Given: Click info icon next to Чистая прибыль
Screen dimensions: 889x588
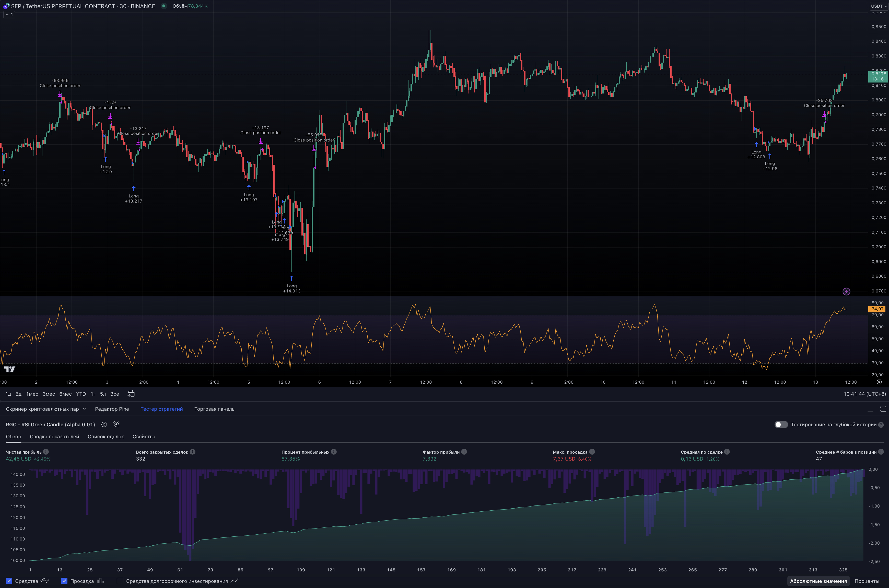Looking at the screenshot, I should (46, 452).
